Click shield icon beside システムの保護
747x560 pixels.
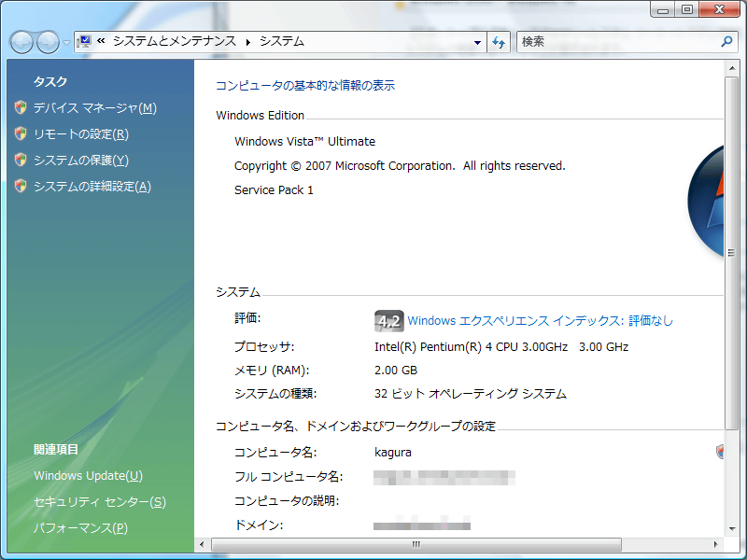click(21, 160)
